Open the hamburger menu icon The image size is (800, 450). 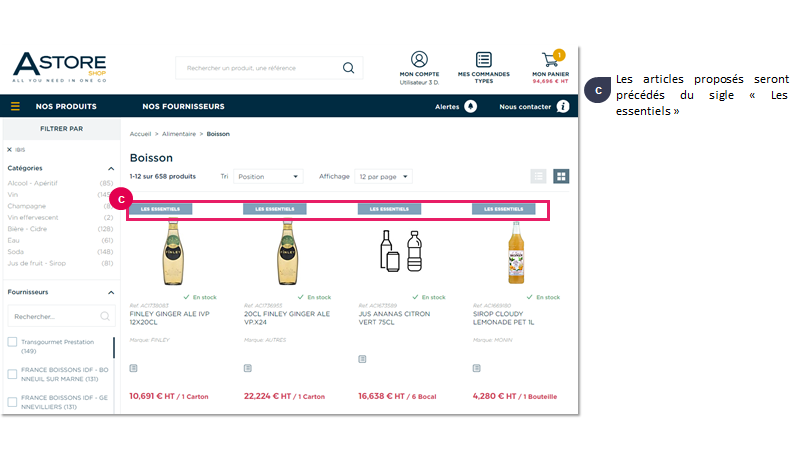tap(15, 106)
